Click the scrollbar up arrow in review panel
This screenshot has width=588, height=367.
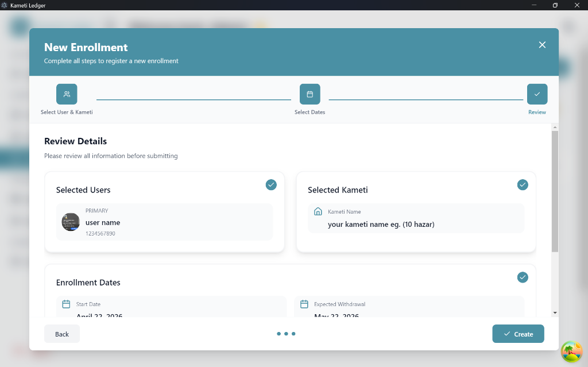555,128
